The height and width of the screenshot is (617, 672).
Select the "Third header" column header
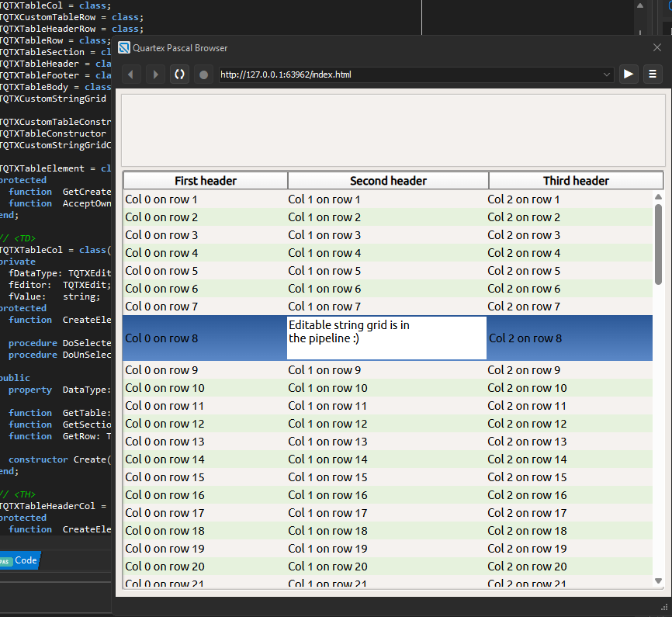576,181
